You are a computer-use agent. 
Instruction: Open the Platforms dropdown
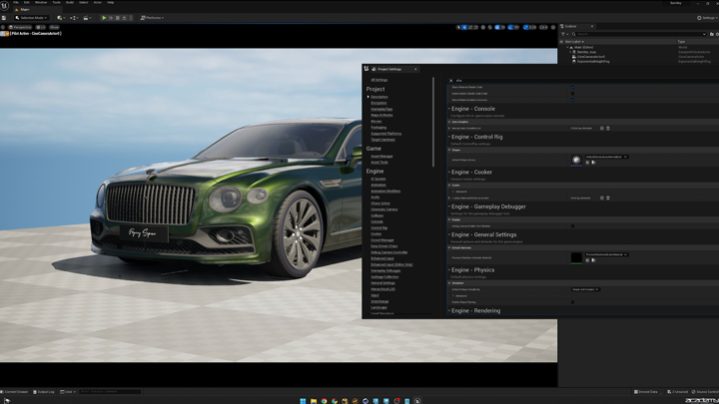[152, 18]
